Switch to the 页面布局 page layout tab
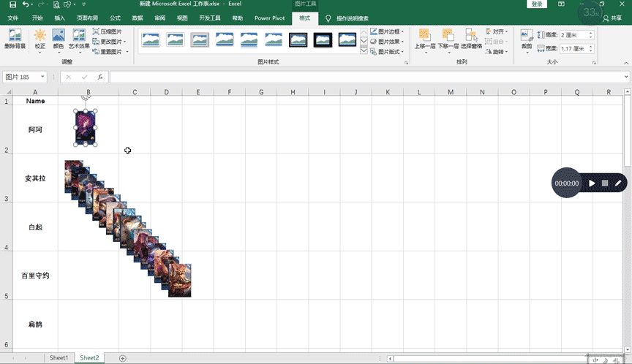This screenshot has width=632, height=364. (88, 18)
